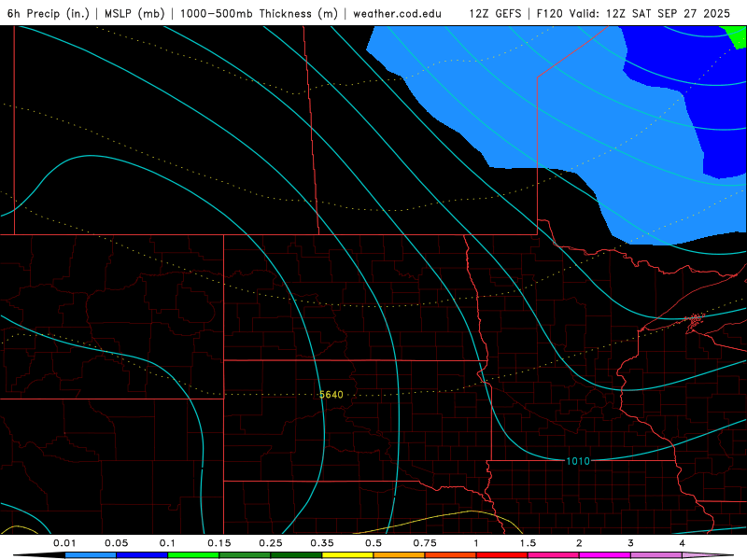747x560 pixels.
Task: Select the bright green 0.1–0.15 legend swatch
Action: point(193,555)
